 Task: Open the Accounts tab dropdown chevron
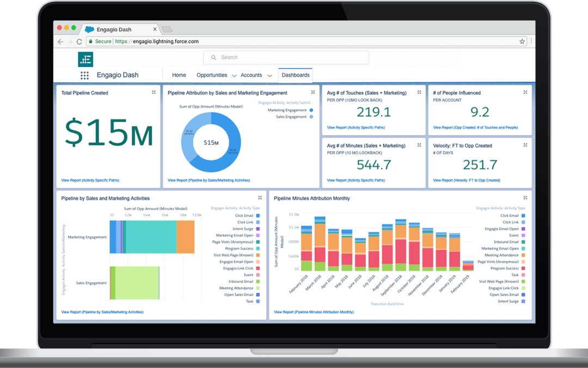[269, 76]
